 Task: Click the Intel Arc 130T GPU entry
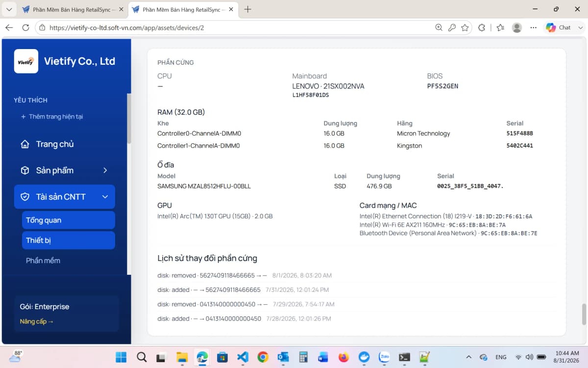tap(215, 216)
